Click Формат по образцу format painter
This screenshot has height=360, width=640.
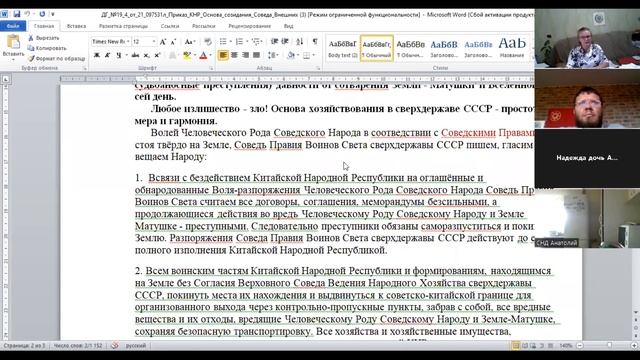pyautogui.click(x=56, y=58)
